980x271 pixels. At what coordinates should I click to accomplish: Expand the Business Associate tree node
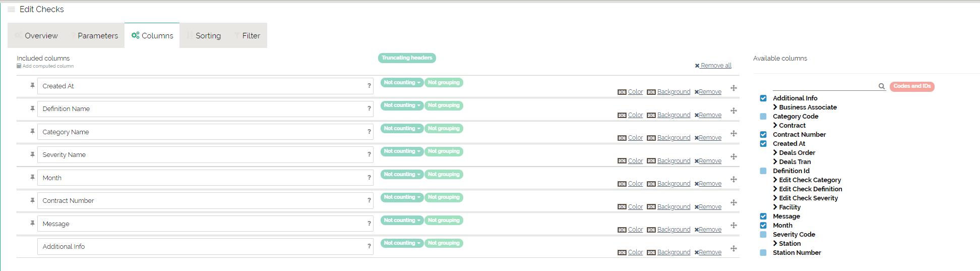[775, 107]
